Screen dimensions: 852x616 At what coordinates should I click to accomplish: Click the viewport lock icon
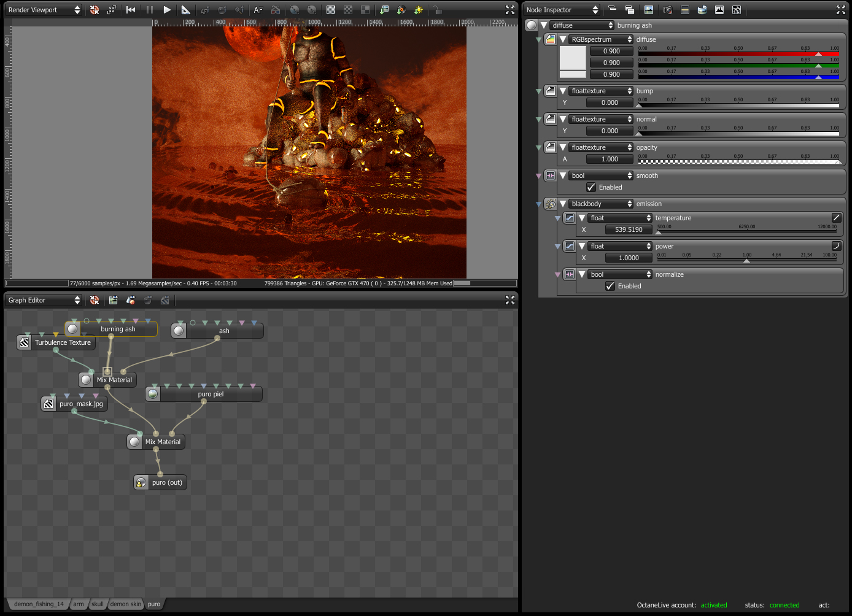point(437,10)
